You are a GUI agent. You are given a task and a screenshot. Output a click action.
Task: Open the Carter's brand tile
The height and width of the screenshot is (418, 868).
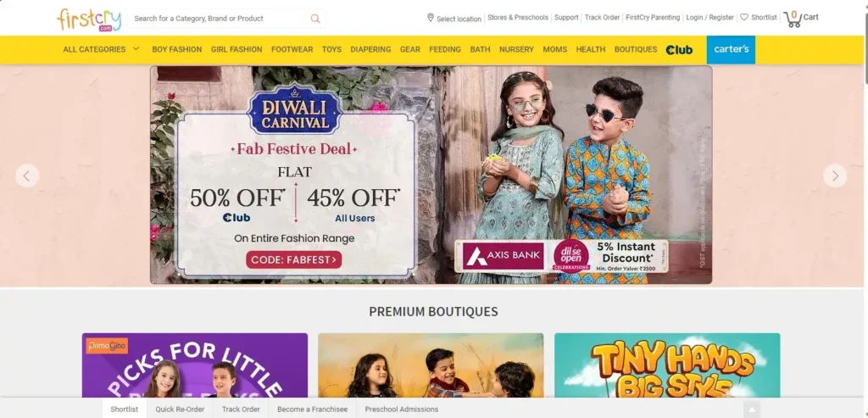tap(731, 49)
